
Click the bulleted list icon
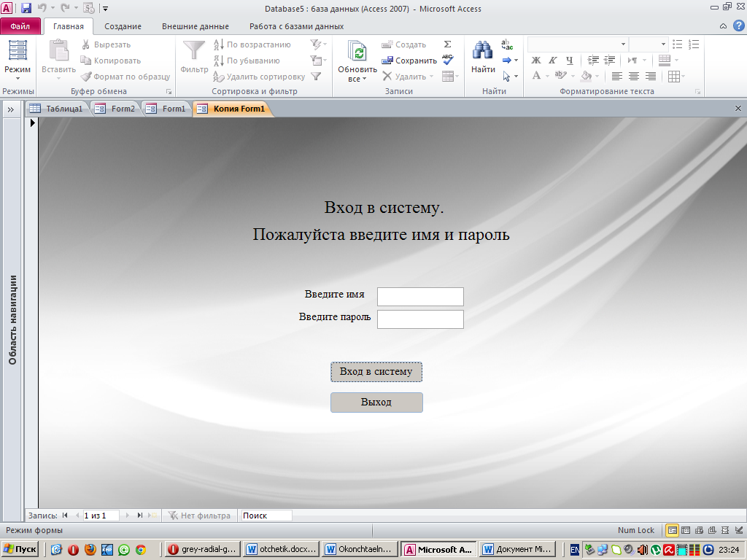(677, 44)
